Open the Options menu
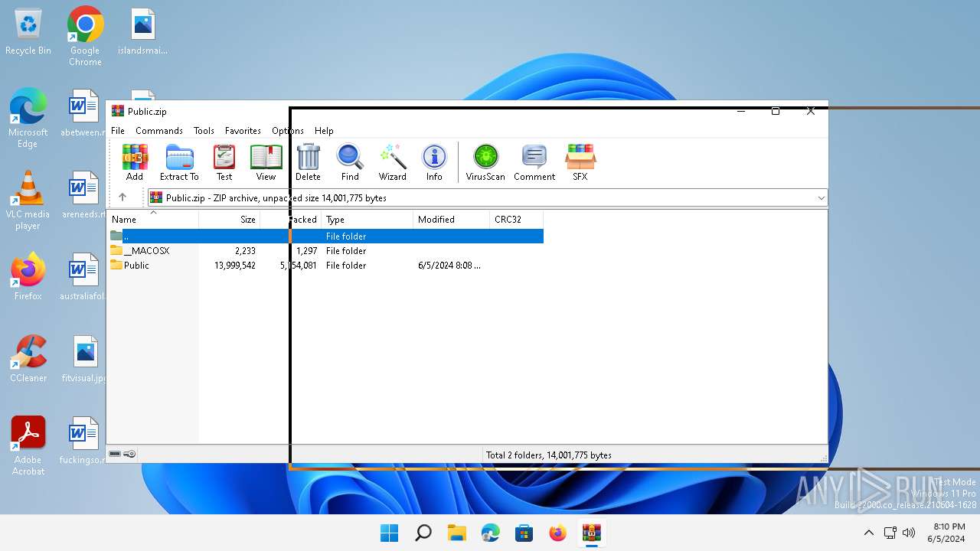Screen dimensions: 980x551 coord(288,131)
